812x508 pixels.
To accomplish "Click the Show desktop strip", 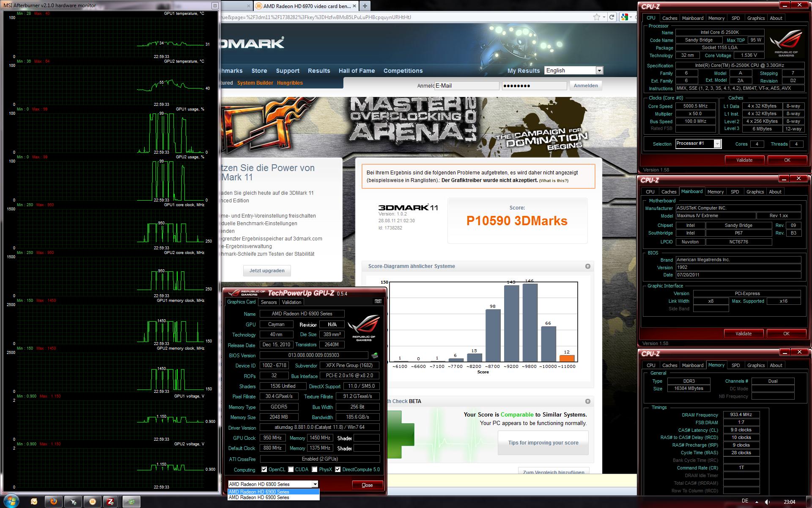I will (809, 501).
